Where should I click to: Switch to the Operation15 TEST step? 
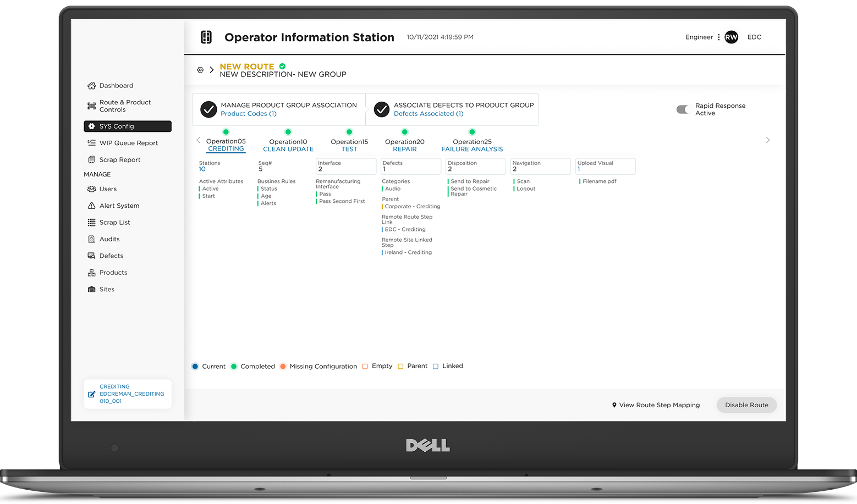coord(349,145)
